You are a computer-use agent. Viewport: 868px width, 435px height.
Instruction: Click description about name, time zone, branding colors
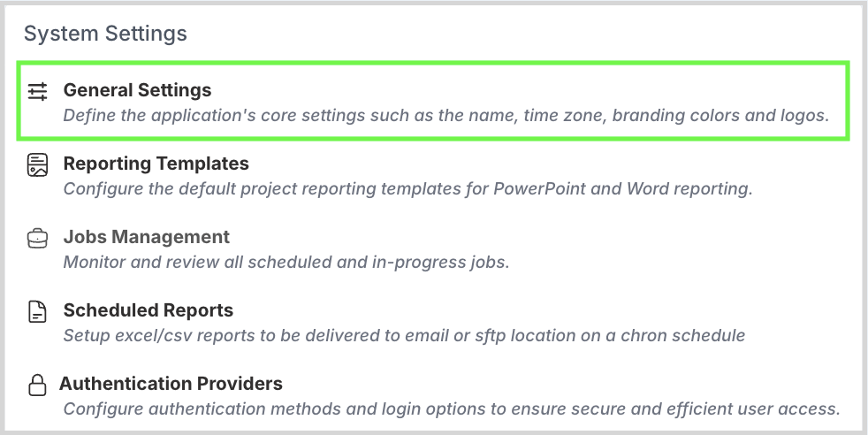[445, 115]
